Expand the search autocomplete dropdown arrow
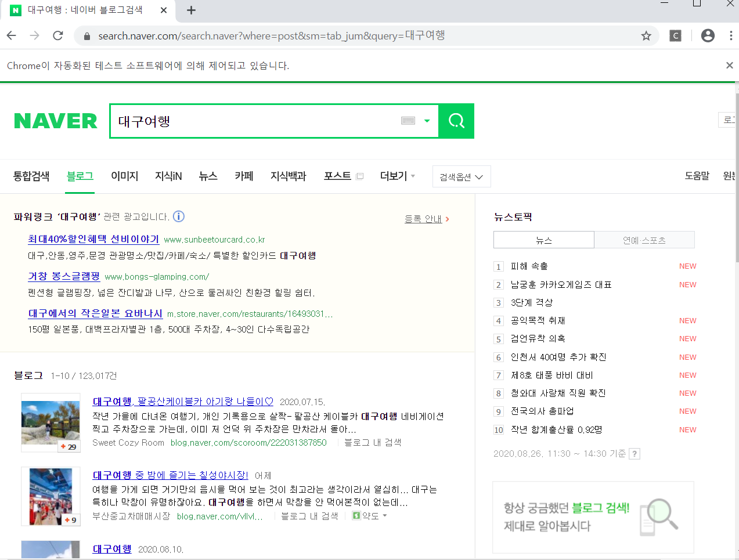Screen dimensions: 739x560 point(427,121)
